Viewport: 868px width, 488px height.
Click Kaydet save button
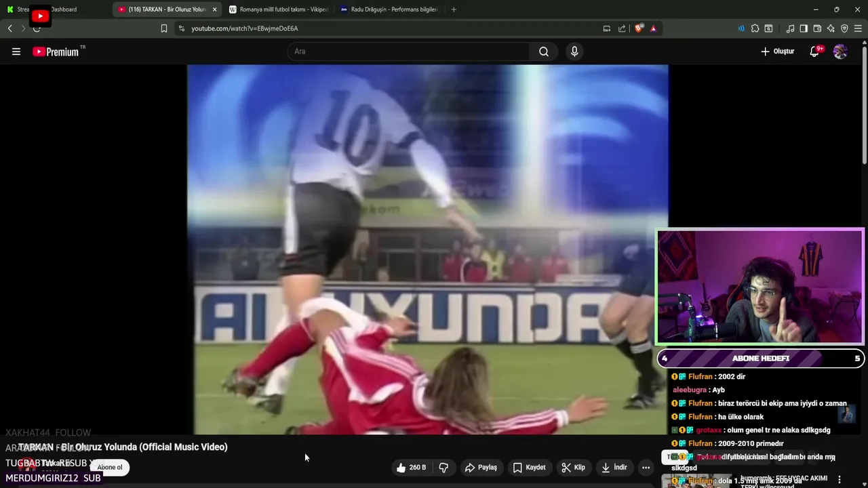[529, 468]
